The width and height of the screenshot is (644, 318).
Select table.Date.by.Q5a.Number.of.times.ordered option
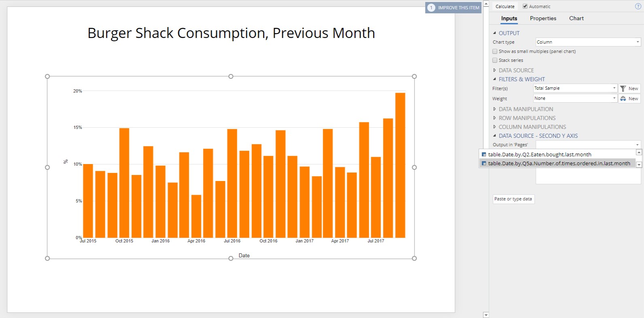(557, 163)
